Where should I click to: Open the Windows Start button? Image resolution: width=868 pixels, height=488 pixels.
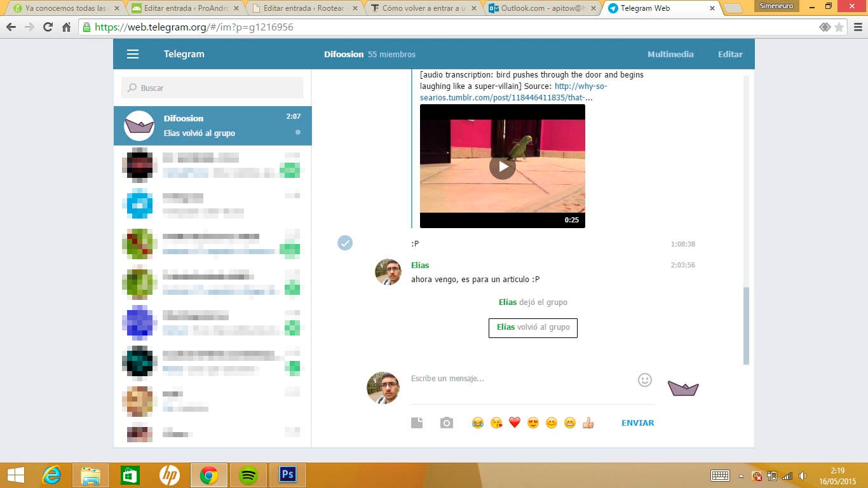(x=15, y=475)
